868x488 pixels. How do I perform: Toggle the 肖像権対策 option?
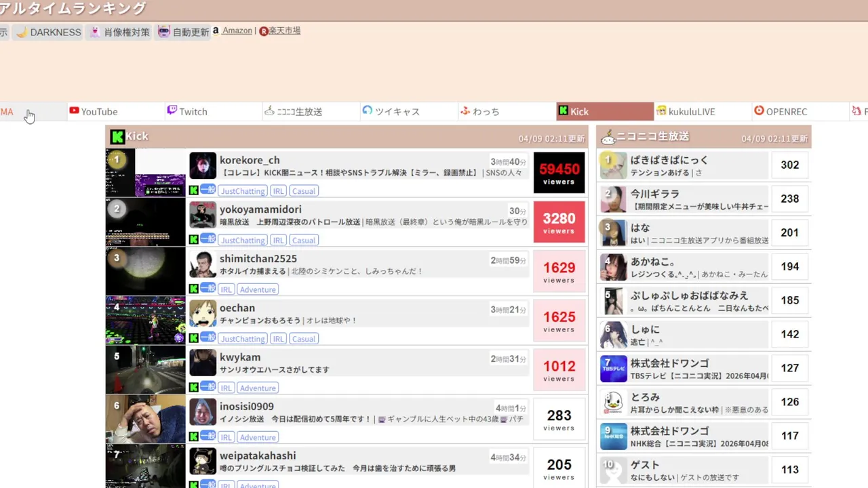(x=119, y=32)
